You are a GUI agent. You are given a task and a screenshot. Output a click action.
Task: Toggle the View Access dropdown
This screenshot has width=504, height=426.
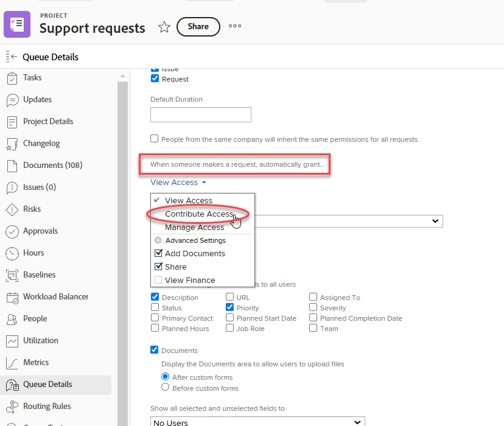tap(178, 182)
